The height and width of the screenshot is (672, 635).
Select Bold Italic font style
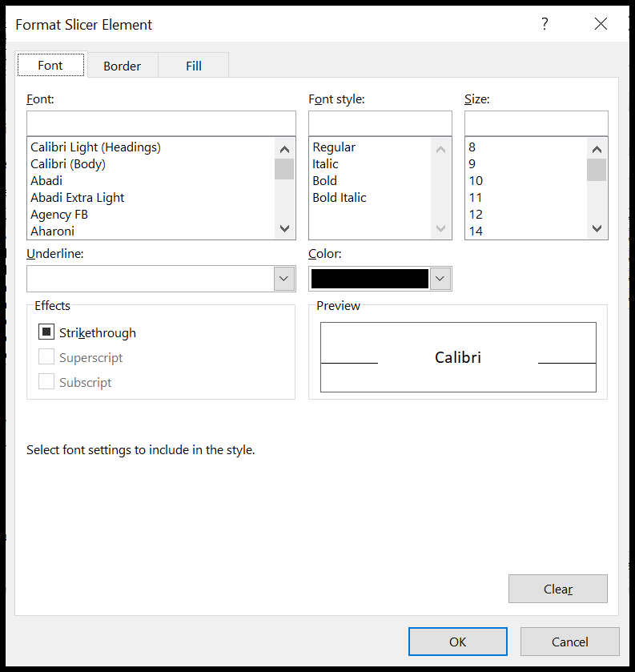pos(339,197)
